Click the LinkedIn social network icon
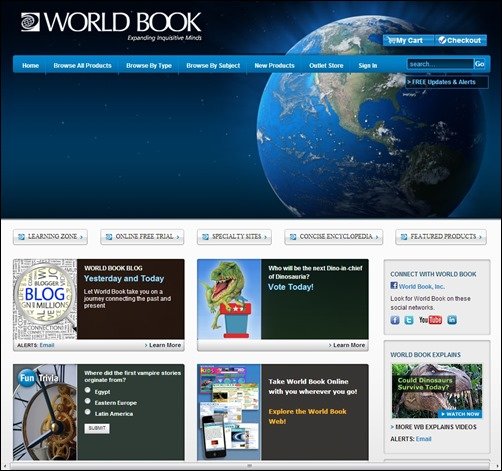 (x=452, y=320)
